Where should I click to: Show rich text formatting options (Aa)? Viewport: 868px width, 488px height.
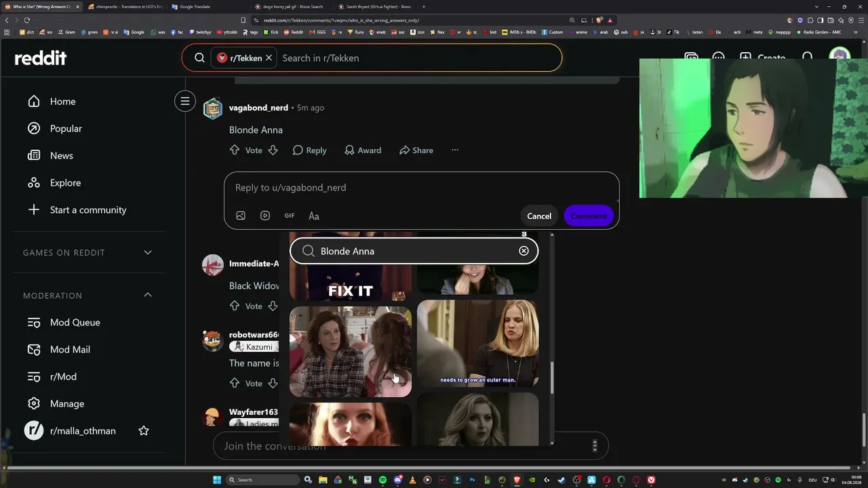click(x=314, y=216)
